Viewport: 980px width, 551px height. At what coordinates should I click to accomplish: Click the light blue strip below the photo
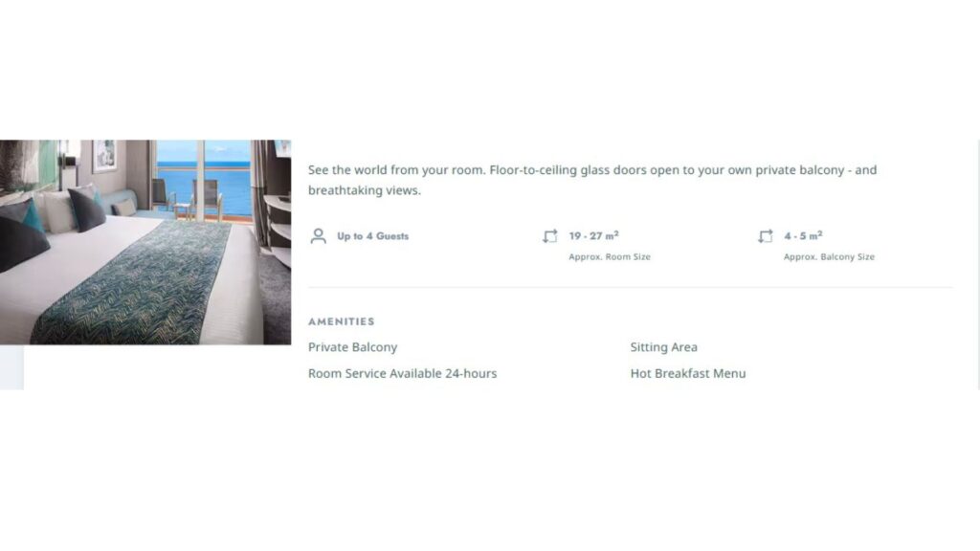click(x=11, y=367)
